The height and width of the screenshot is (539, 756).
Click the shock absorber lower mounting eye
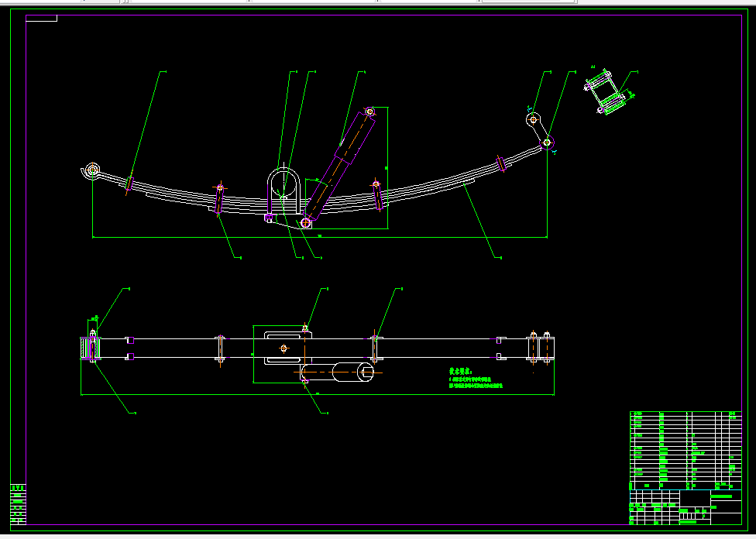coord(306,222)
